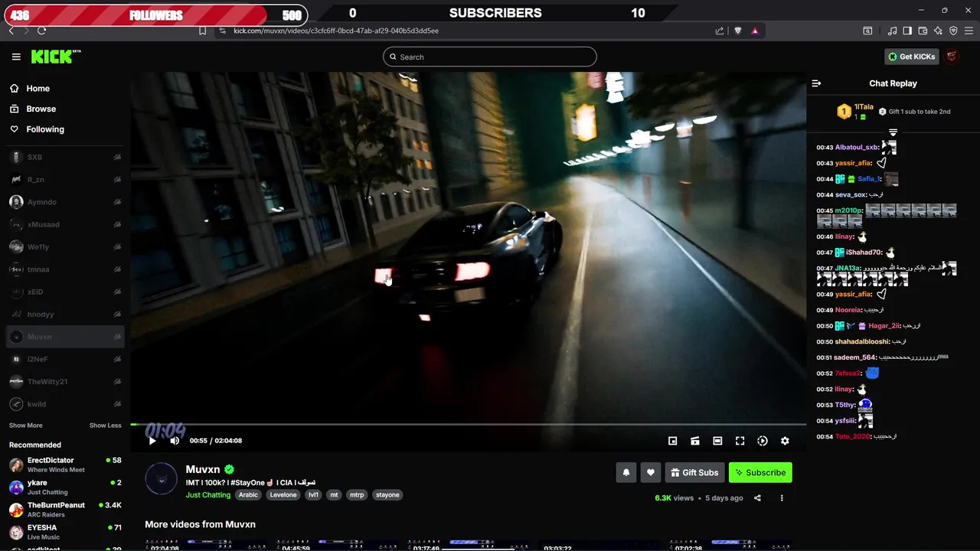The width and height of the screenshot is (980, 551).
Task: Click Get KICKs button
Action: (911, 57)
